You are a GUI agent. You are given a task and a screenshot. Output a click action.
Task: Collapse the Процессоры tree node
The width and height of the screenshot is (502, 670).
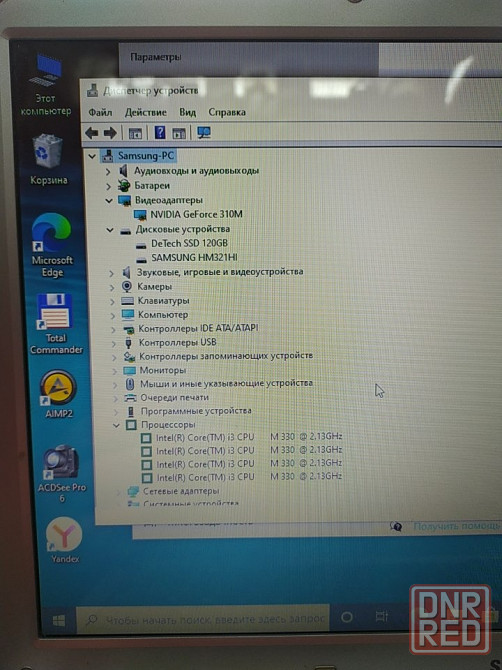click(x=116, y=425)
